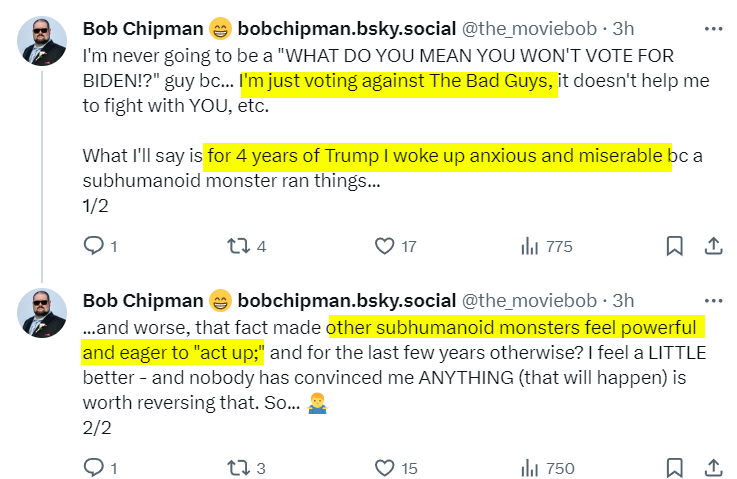Like the first tweet

point(384,246)
